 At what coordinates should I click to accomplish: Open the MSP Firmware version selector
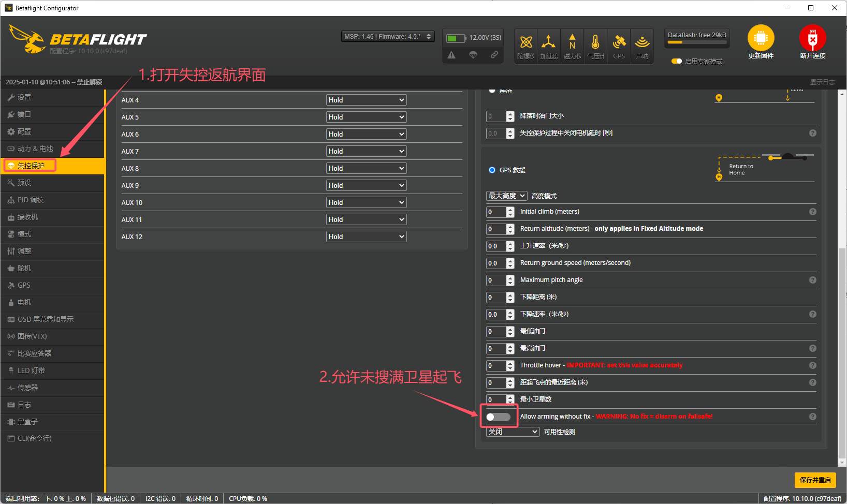coord(388,36)
